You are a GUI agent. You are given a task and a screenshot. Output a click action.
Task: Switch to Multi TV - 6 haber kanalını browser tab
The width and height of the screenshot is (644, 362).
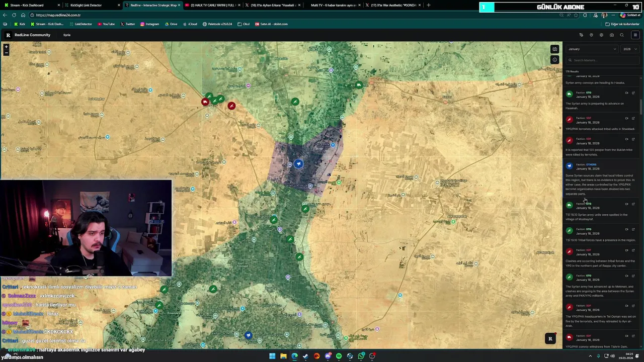(332, 5)
